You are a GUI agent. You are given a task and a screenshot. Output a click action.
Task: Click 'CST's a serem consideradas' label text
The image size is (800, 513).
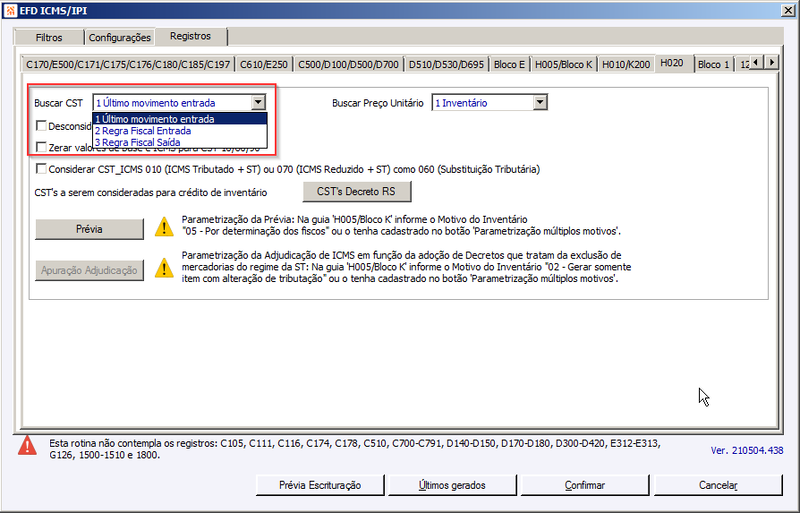point(151,192)
